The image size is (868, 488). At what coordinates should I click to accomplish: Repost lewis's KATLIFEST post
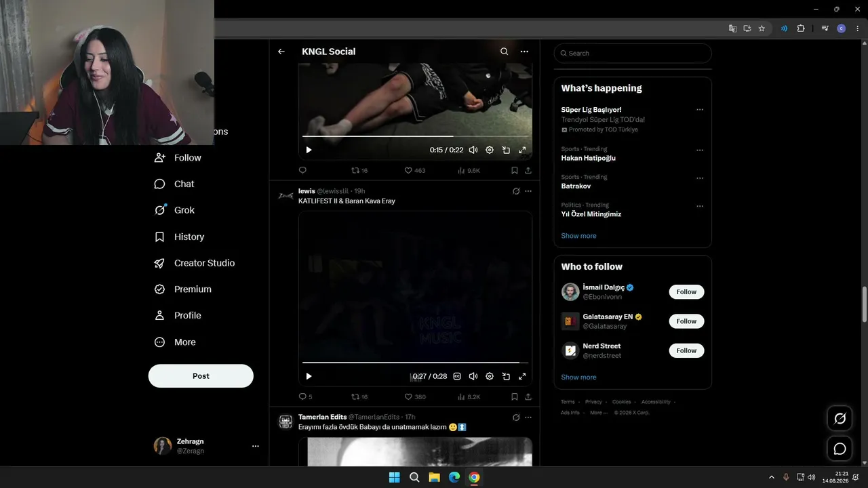click(x=359, y=396)
